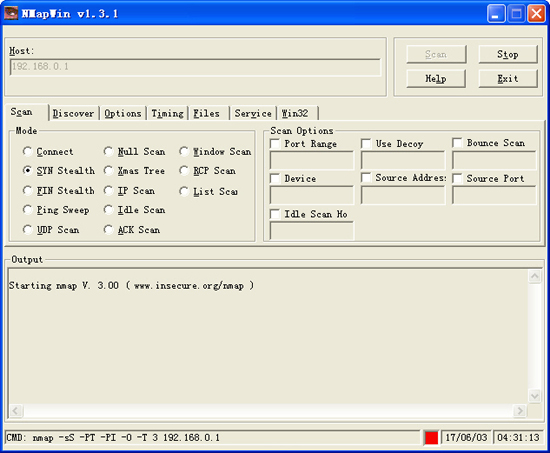550x453 pixels.
Task: Click the Use Decoy text box
Action: [403, 160]
